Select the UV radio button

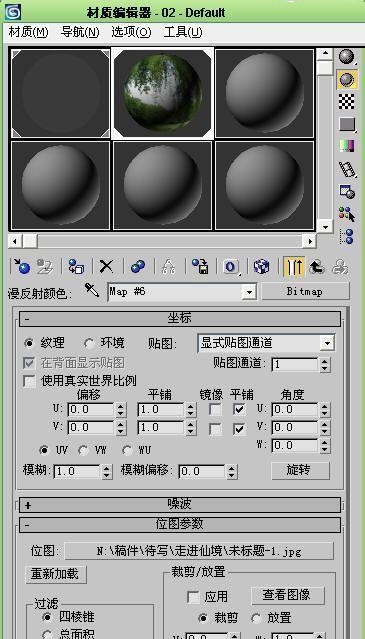click(44, 450)
